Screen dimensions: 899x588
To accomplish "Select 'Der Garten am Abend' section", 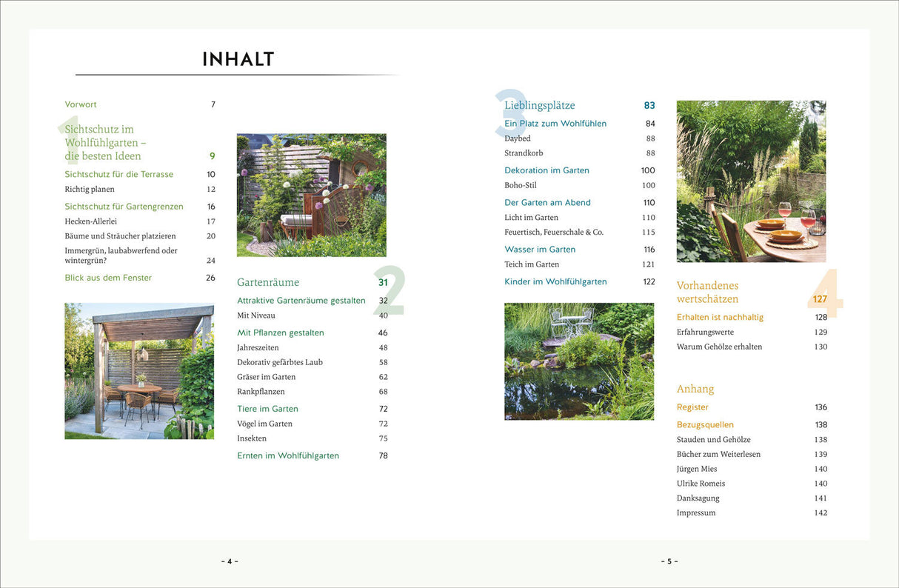I will tap(549, 202).
